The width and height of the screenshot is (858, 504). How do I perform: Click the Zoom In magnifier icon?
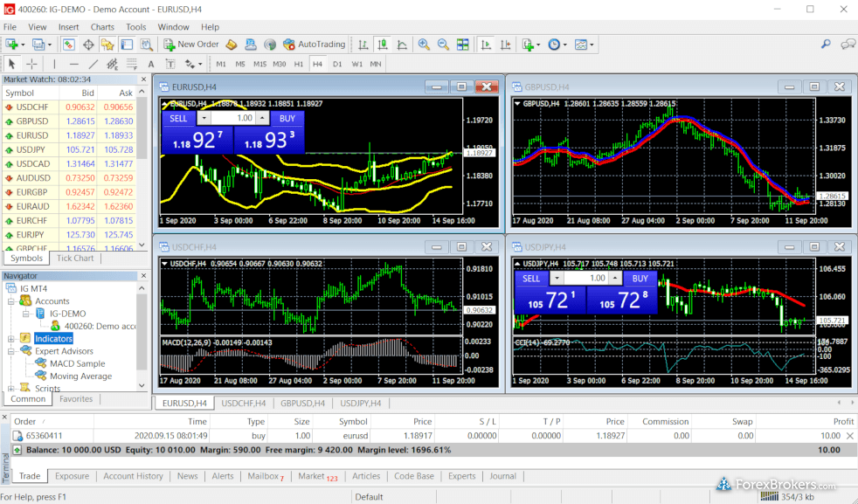[x=424, y=45]
